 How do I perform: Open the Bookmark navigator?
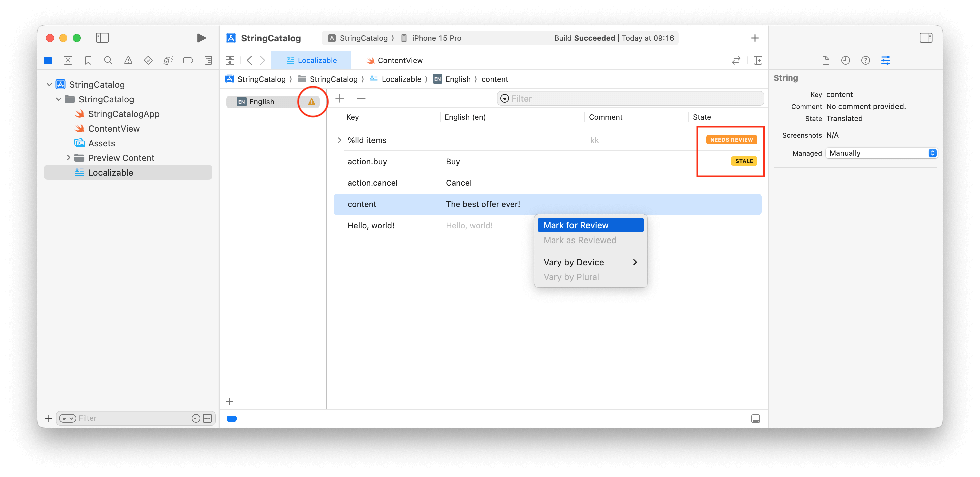pos(88,60)
